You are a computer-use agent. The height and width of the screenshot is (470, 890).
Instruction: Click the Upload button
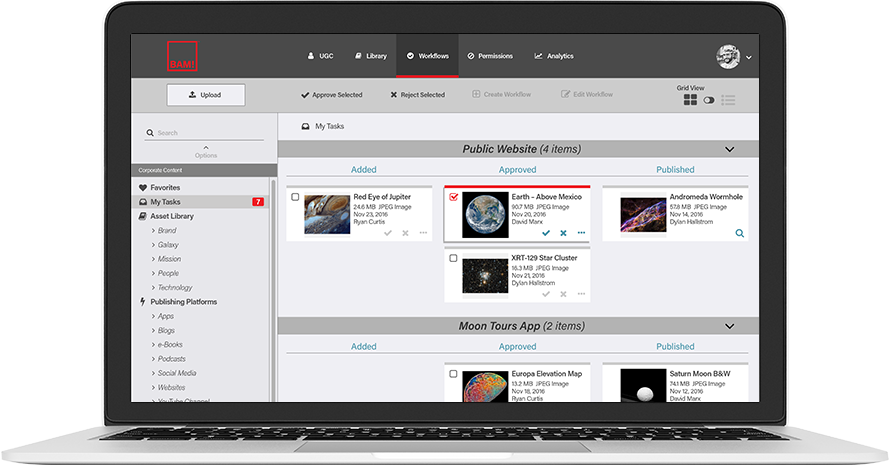205,95
